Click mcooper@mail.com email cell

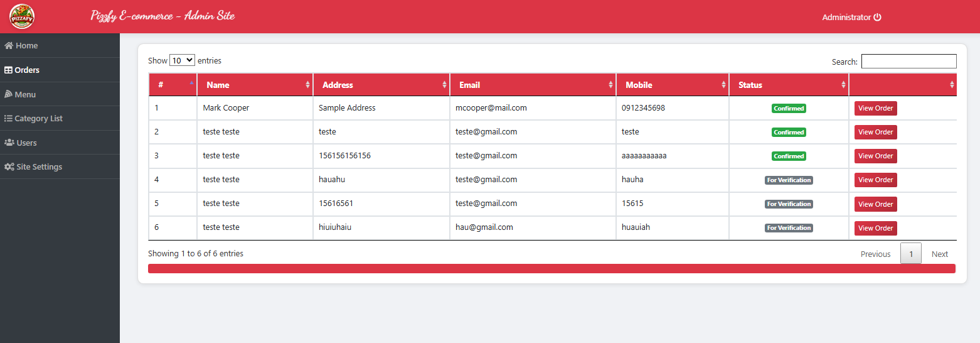tap(533, 108)
